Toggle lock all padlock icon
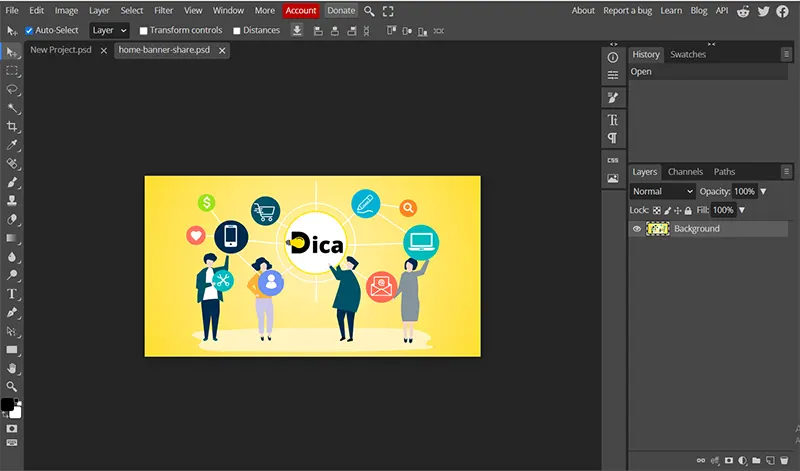Screen dimensions: 800x471 click(x=688, y=210)
